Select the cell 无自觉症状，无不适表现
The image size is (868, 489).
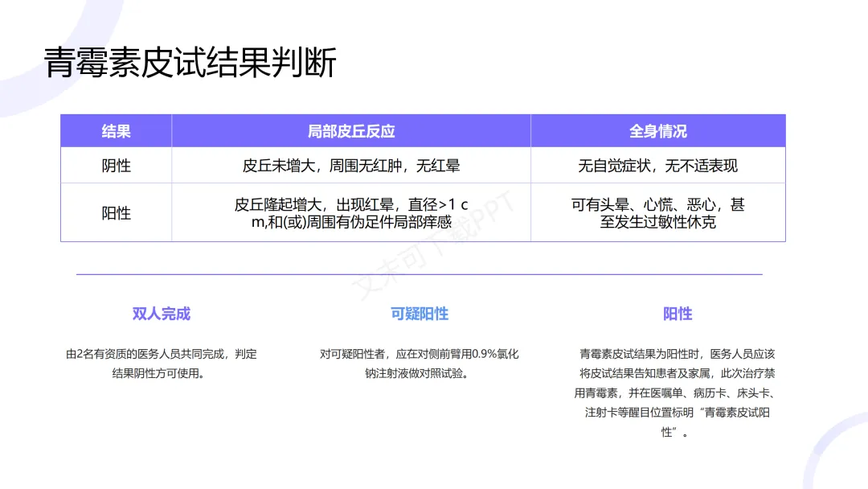pos(657,166)
